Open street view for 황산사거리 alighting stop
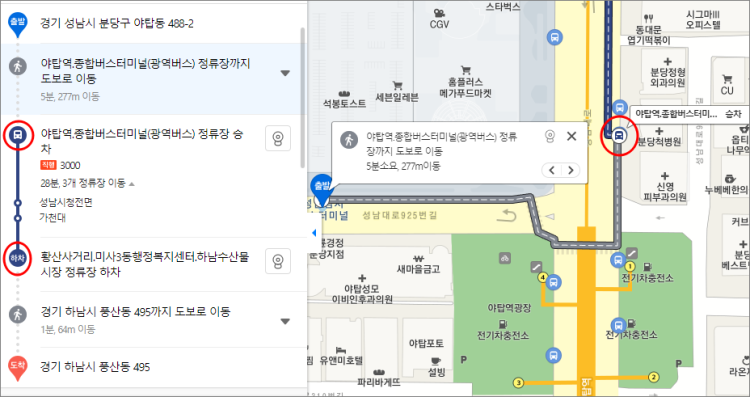Viewport: 750px width, 397px height. [278, 261]
